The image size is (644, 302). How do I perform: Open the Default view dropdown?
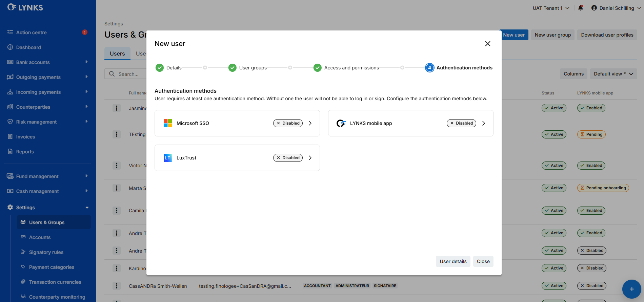pos(613,74)
